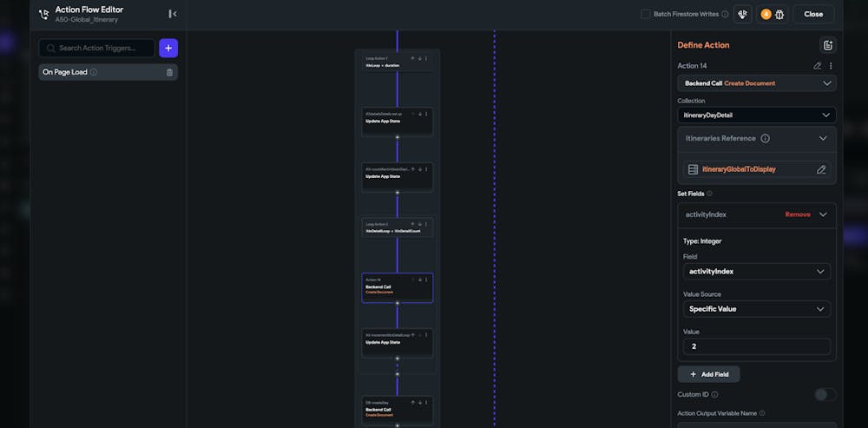
Task: Open DB-createDay node options menu
Action: tap(425, 403)
